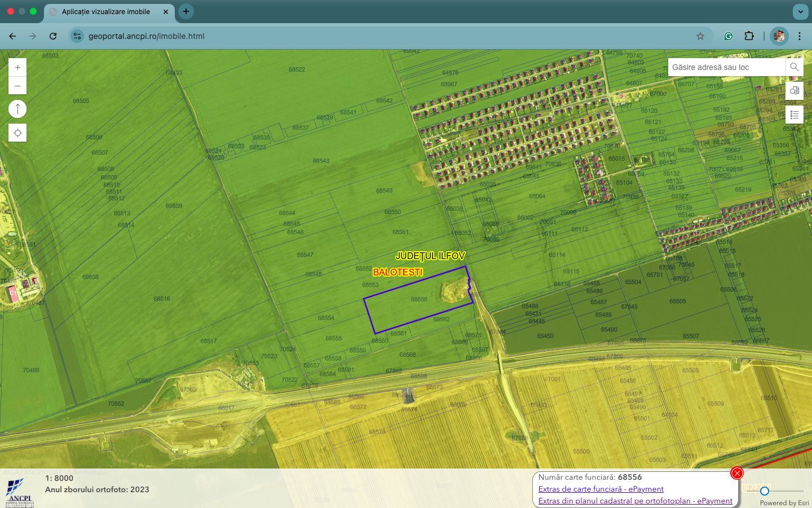The image size is (812, 508).
Task: Close the carte funciară info popup
Action: click(736, 473)
